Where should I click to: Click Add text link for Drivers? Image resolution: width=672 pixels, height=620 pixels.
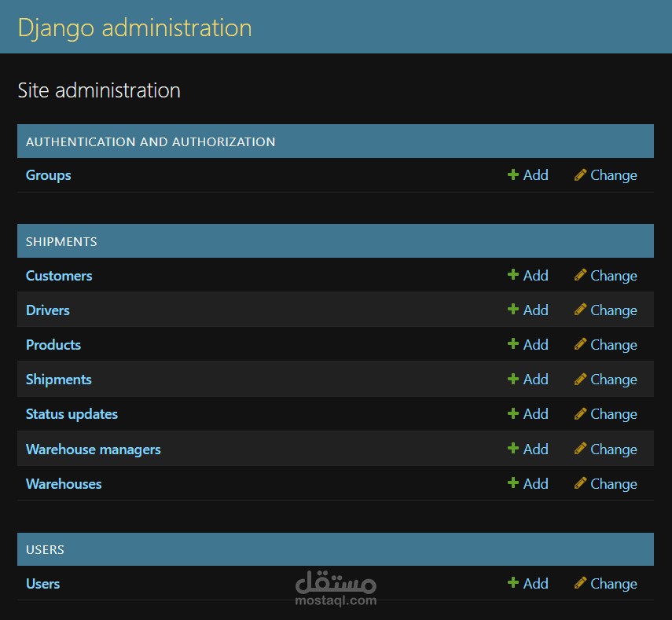pyautogui.click(x=536, y=310)
